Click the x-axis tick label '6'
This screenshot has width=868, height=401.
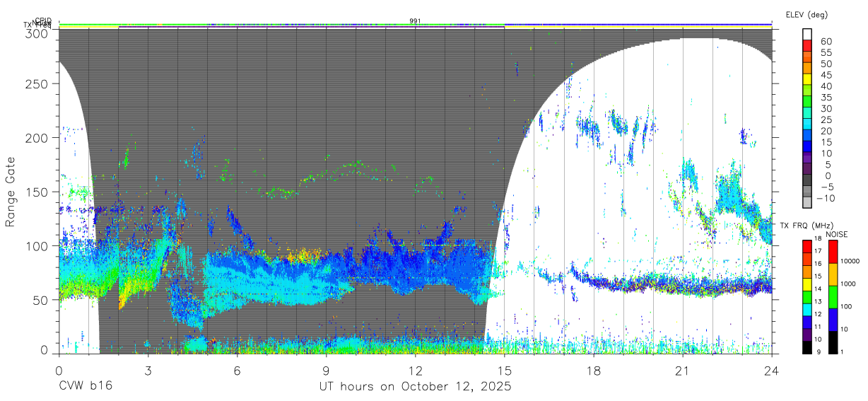tap(237, 371)
